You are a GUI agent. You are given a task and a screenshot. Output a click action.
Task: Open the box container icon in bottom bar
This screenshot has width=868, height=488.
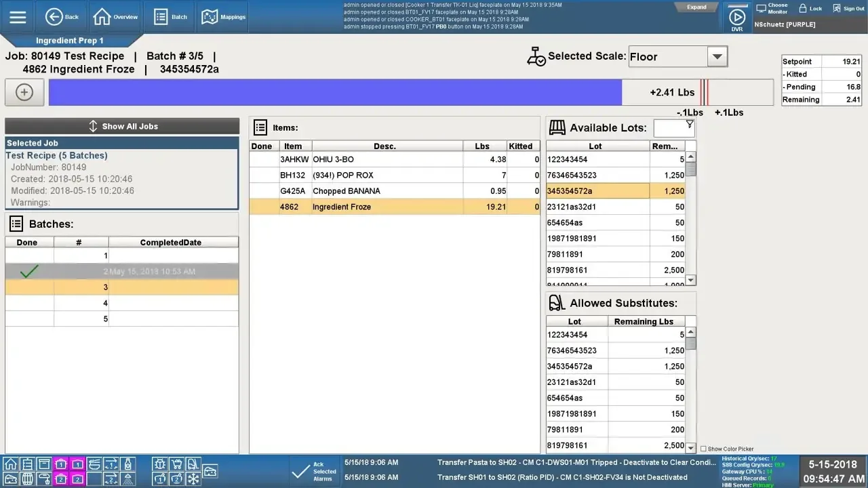(43, 464)
